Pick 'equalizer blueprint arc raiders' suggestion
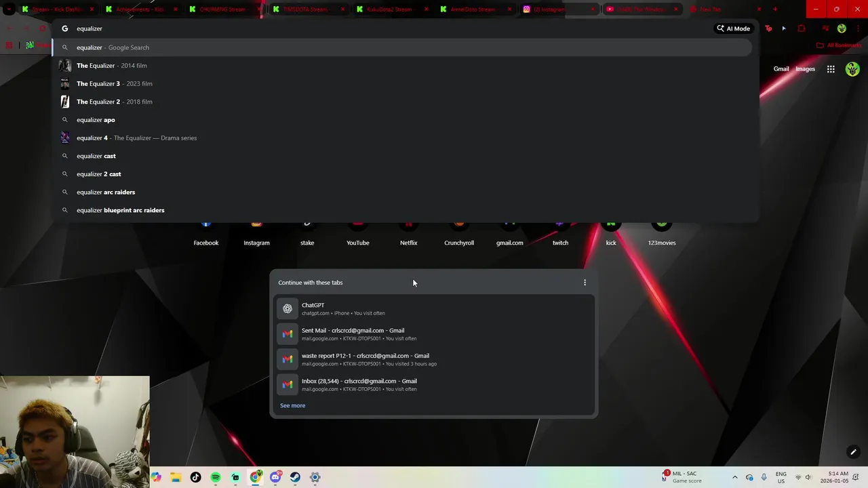 click(402, 210)
